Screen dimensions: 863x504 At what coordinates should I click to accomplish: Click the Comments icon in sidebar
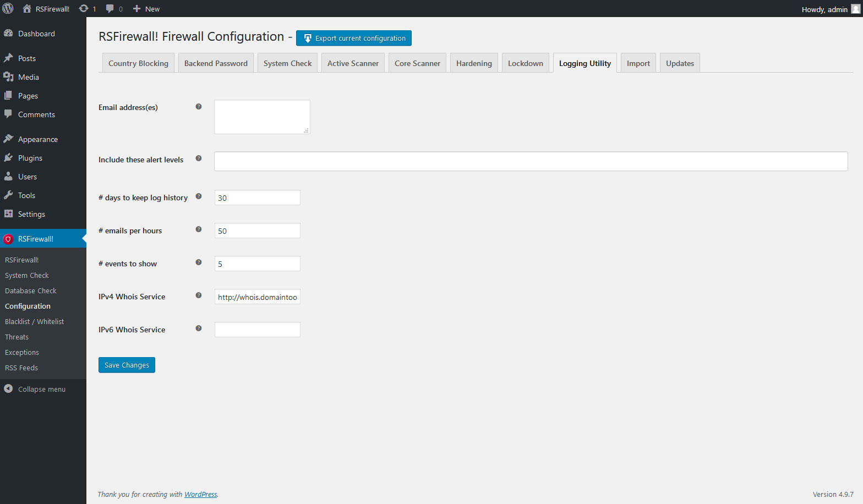pyautogui.click(x=8, y=114)
